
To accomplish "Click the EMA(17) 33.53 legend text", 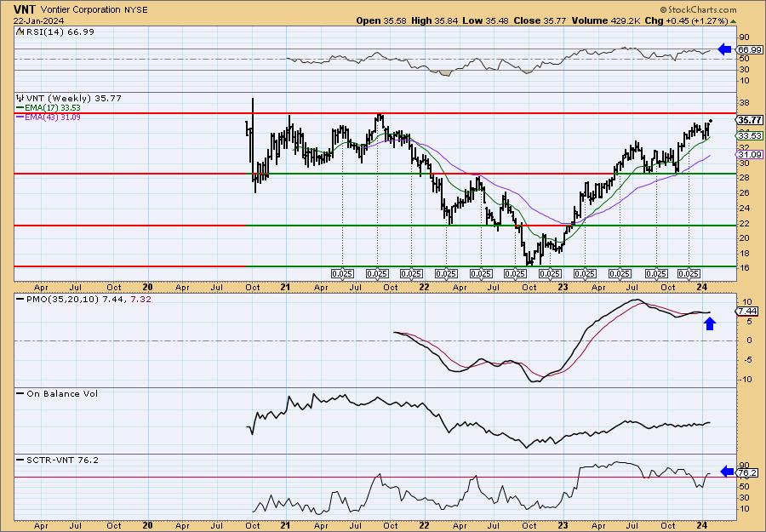I will 54,108.
